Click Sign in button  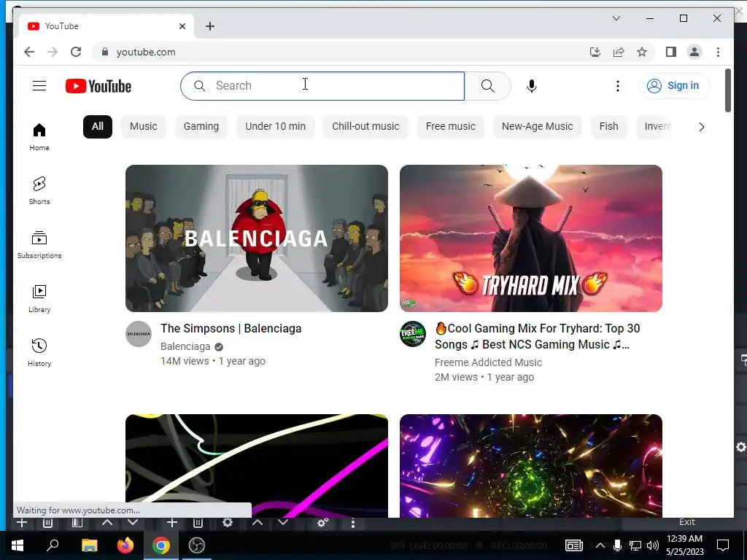(x=673, y=86)
